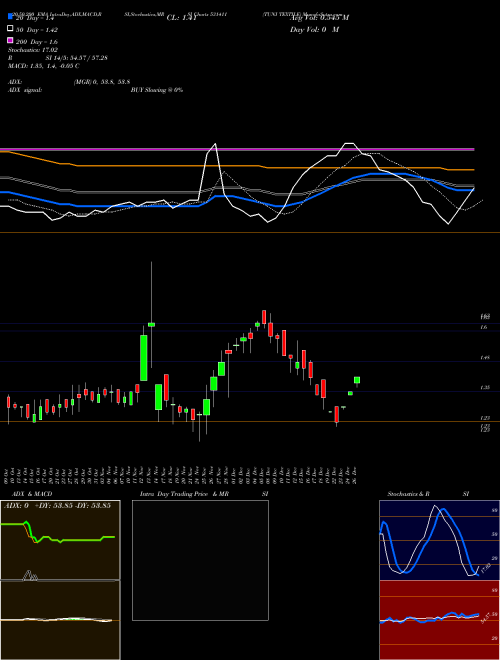Click the 'MACD: 1.35, 1.4, -0.05 C' readout
The image size is (500, 660).
pyautogui.click(x=44, y=66)
